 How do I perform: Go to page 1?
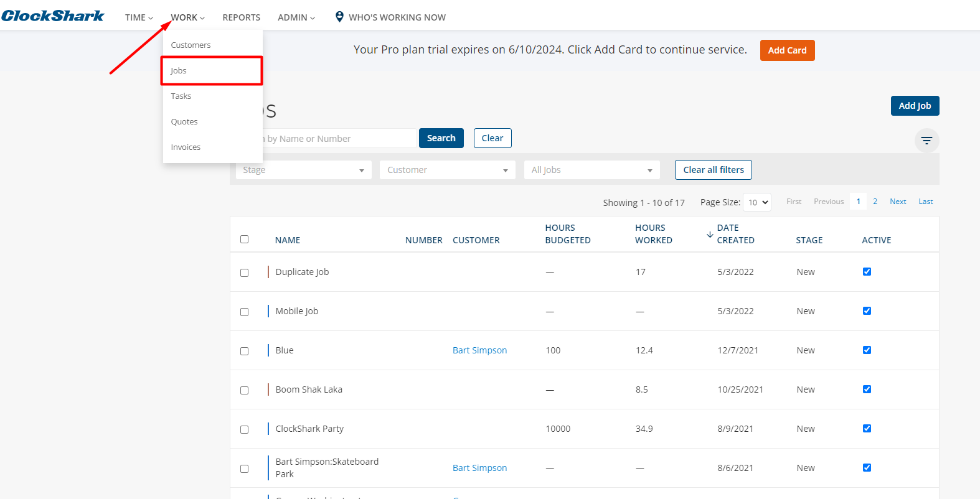pyautogui.click(x=858, y=202)
